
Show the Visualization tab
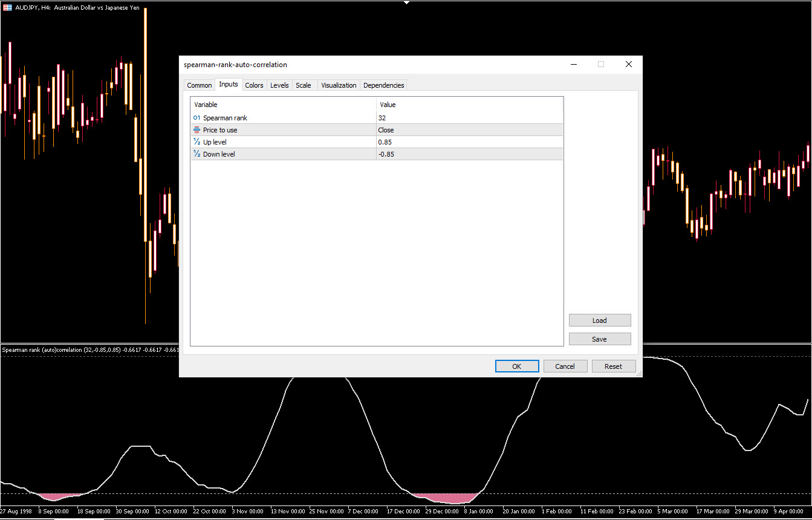[x=339, y=85]
